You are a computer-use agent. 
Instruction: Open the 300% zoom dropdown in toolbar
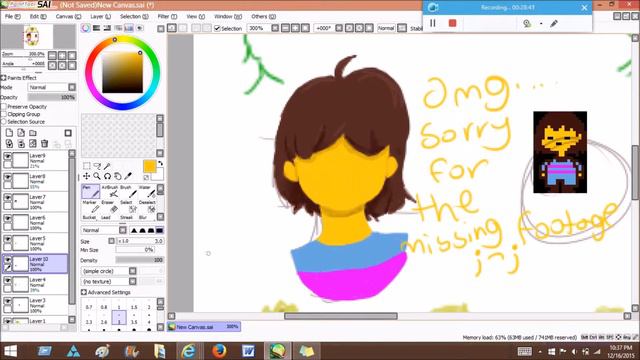tap(275, 28)
